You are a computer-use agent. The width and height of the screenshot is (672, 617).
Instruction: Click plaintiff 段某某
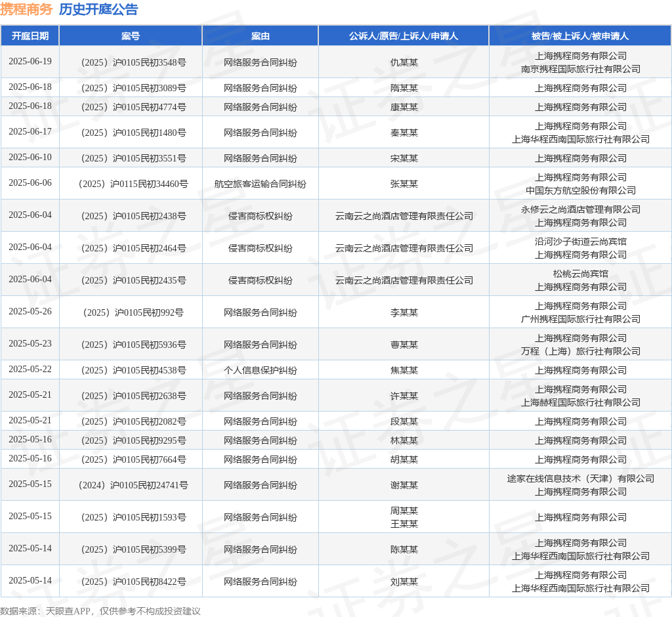[x=404, y=422]
